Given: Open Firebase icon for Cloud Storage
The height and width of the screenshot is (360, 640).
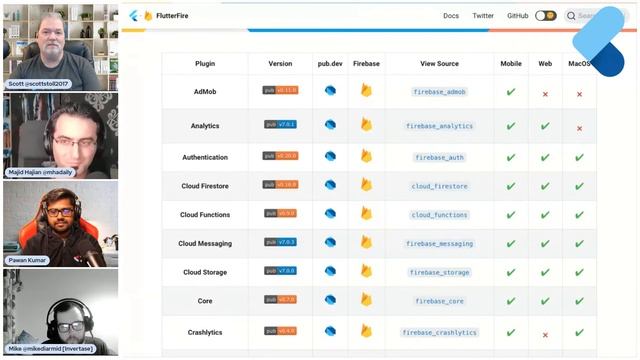Looking at the screenshot, I should [x=366, y=271].
